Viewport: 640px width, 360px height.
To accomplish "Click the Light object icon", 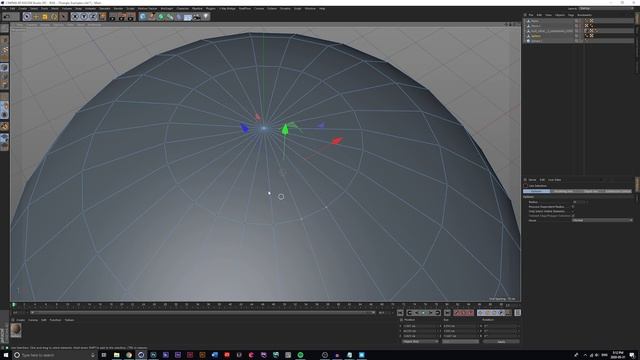I will [x=206, y=17].
